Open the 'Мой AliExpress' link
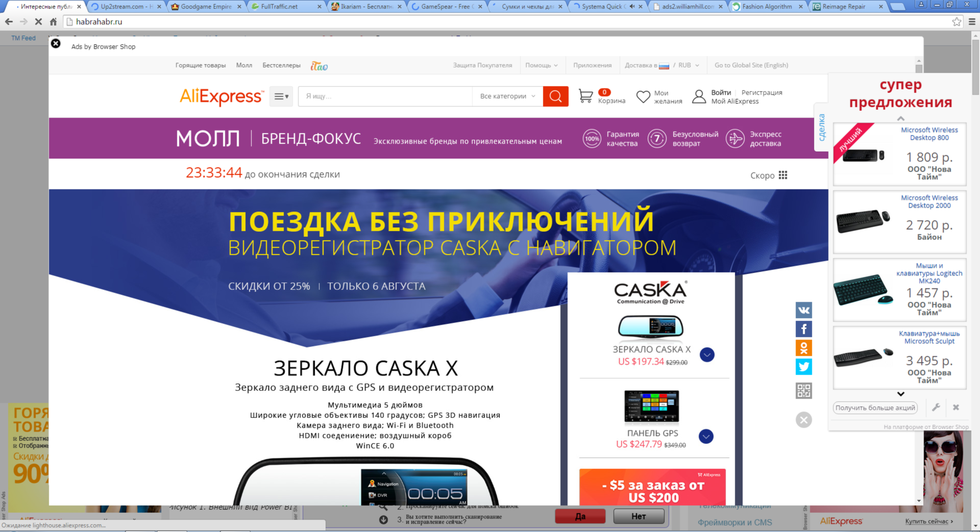980x532 pixels. point(735,101)
